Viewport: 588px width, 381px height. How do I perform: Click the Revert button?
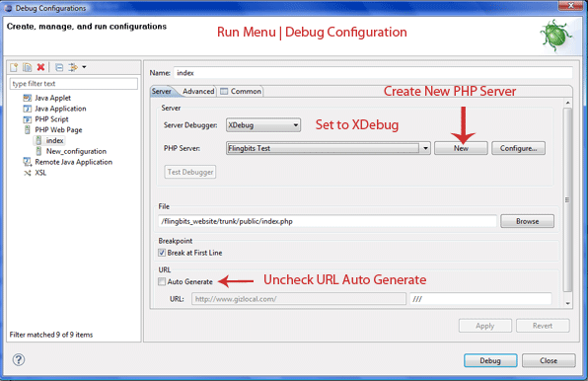pyautogui.click(x=543, y=326)
